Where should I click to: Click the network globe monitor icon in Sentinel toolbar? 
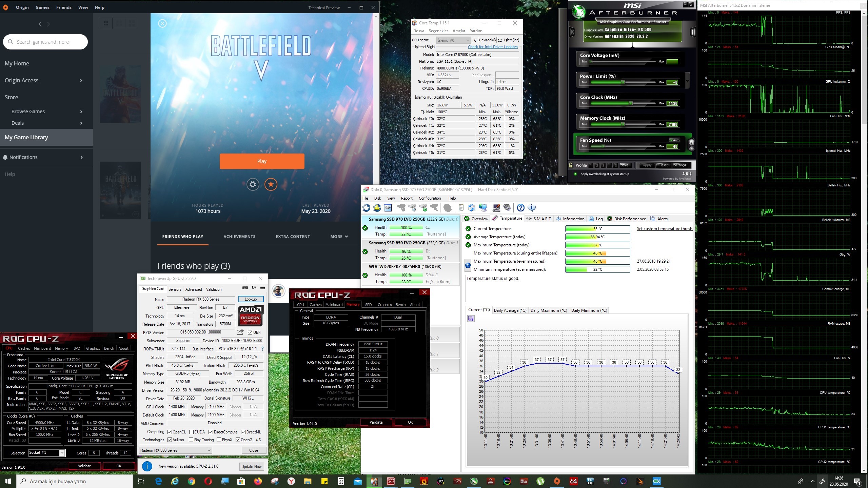[x=483, y=208]
